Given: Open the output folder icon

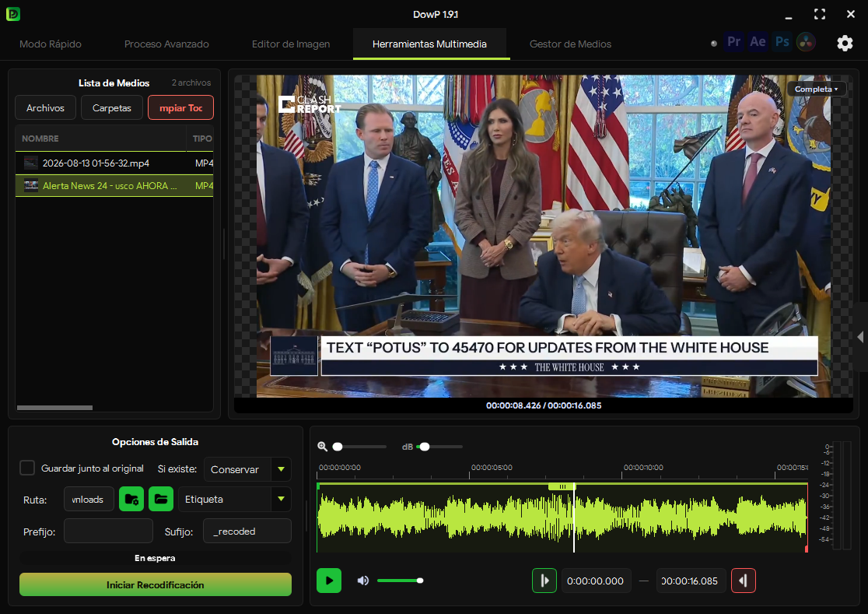Looking at the screenshot, I should coord(161,499).
